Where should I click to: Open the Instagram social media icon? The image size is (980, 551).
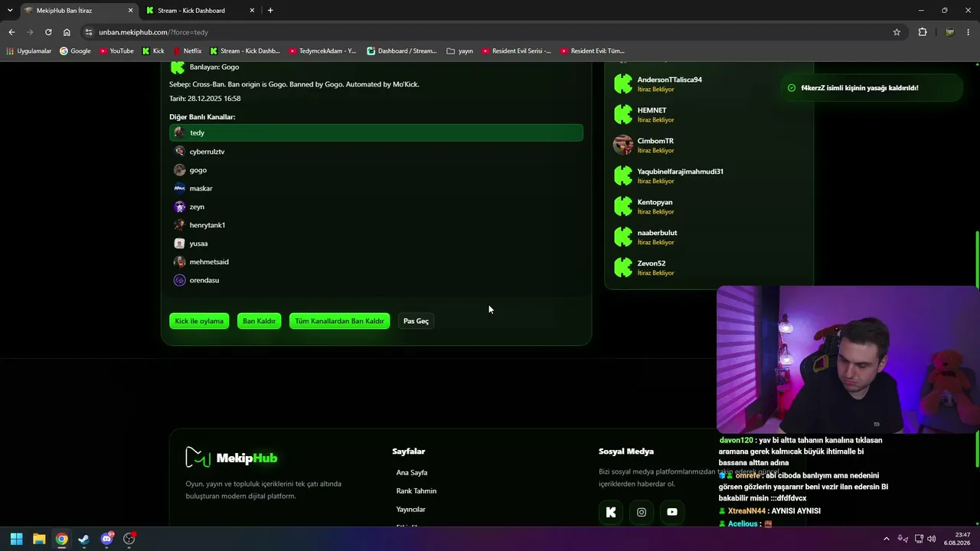642,512
